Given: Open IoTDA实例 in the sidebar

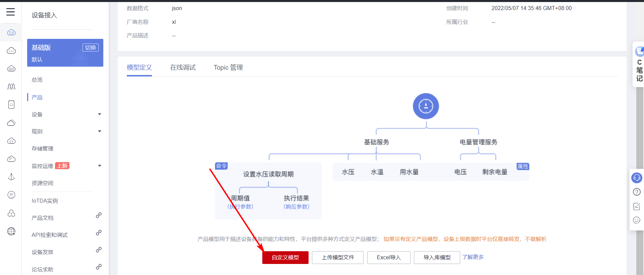Looking at the screenshot, I should click(x=45, y=201).
